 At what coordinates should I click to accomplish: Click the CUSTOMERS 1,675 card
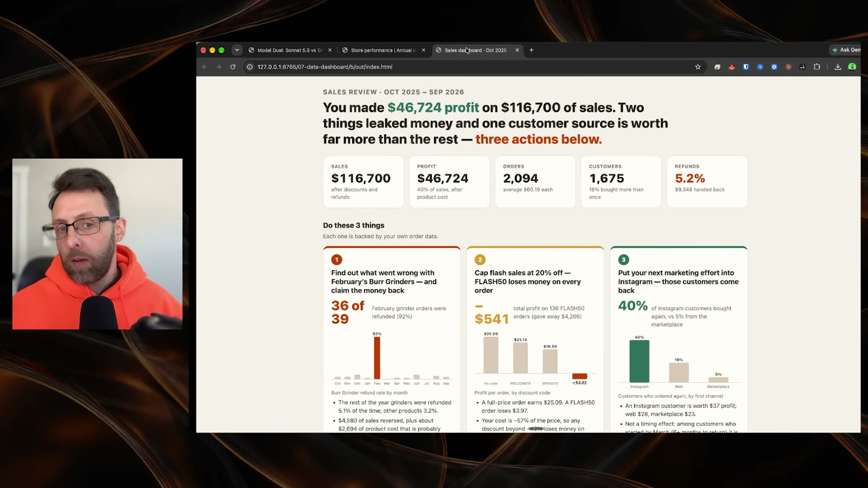[x=621, y=182]
